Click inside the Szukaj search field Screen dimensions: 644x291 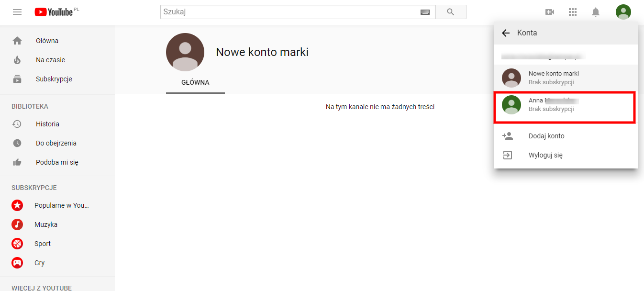tap(287, 11)
